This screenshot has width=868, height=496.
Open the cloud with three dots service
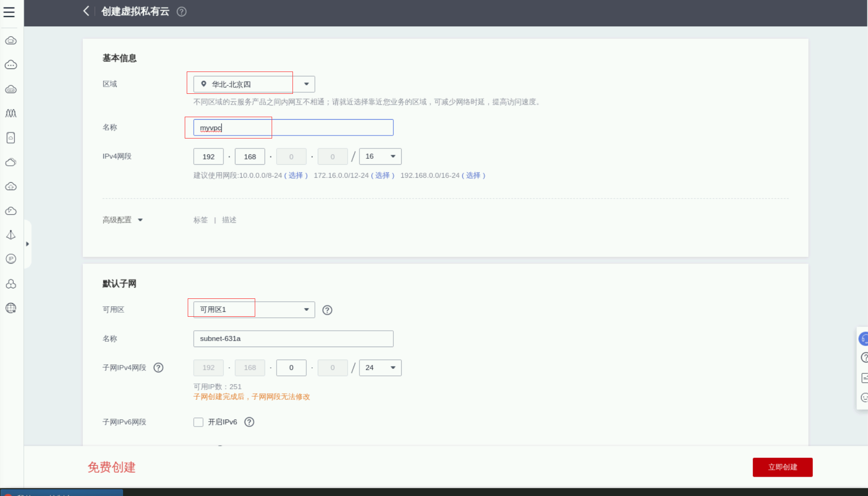[11, 65]
